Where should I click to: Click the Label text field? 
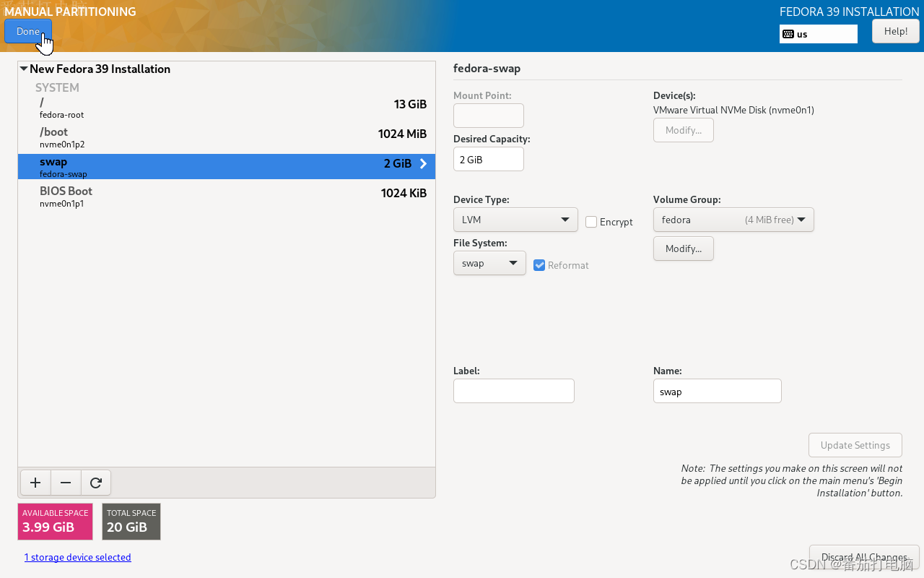[514, 391]
